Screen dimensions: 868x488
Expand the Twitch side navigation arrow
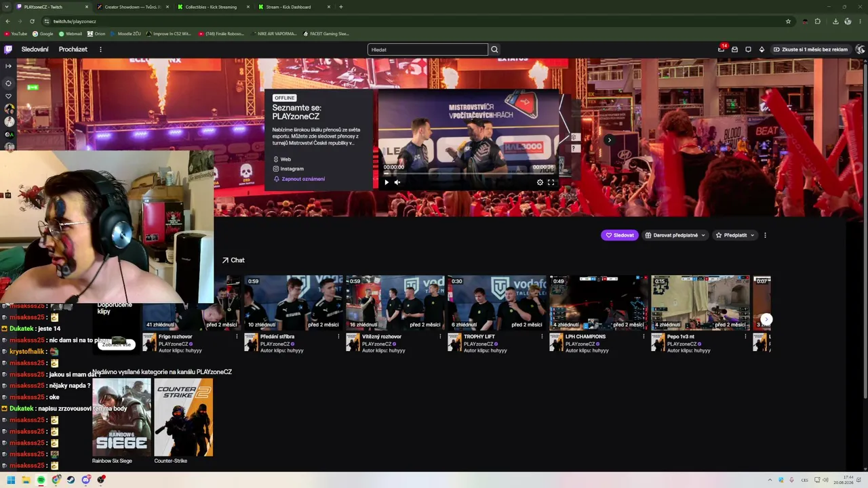click(8, 66)
